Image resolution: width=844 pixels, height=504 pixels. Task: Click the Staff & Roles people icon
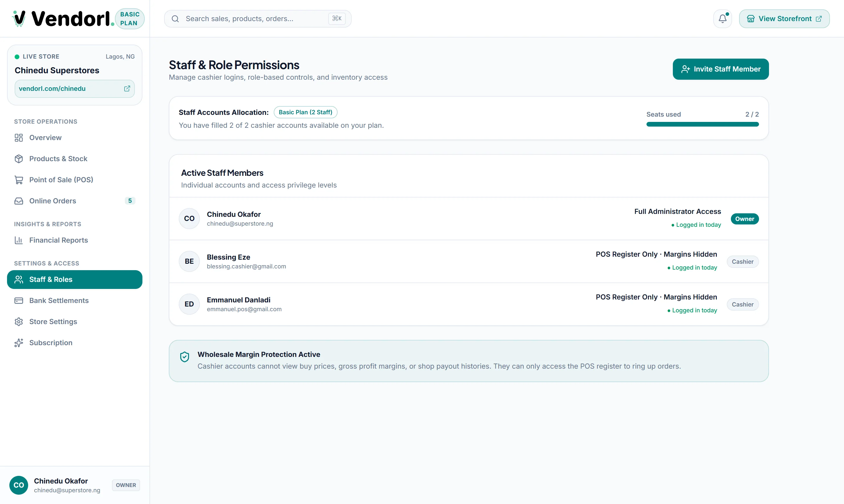click(19, 280)
